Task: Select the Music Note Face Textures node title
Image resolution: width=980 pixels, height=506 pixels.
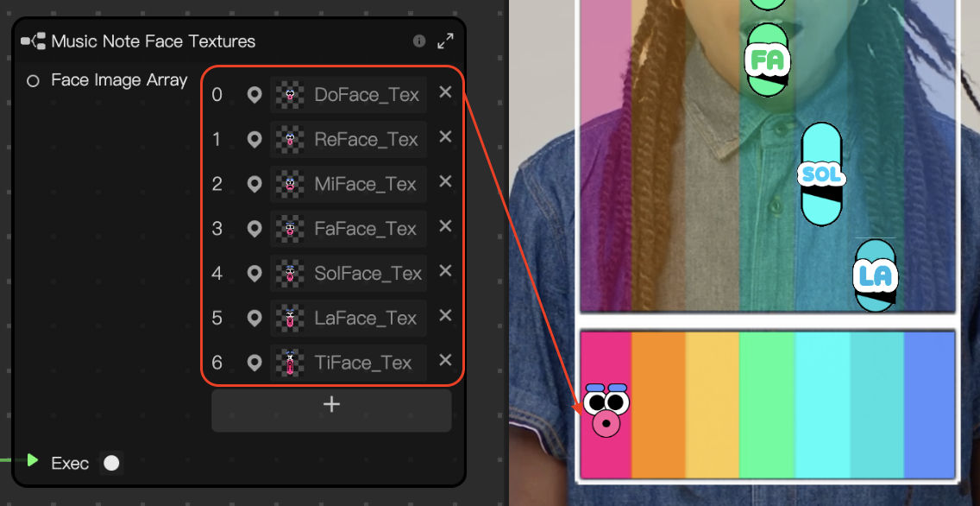Action: (154, 41)
